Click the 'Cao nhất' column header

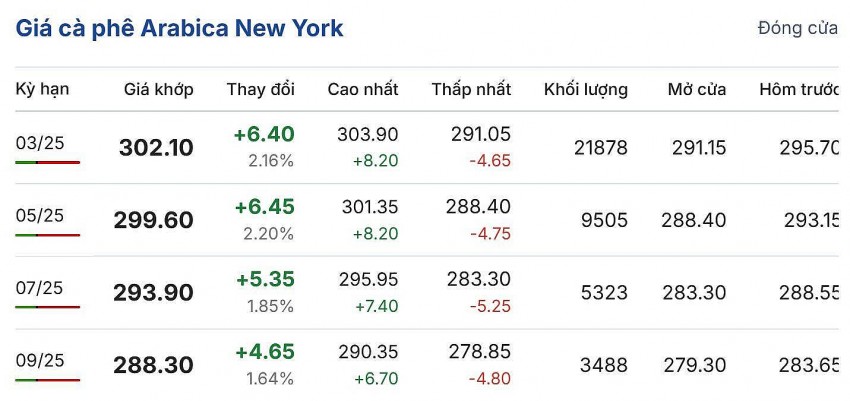pos(362,89)
